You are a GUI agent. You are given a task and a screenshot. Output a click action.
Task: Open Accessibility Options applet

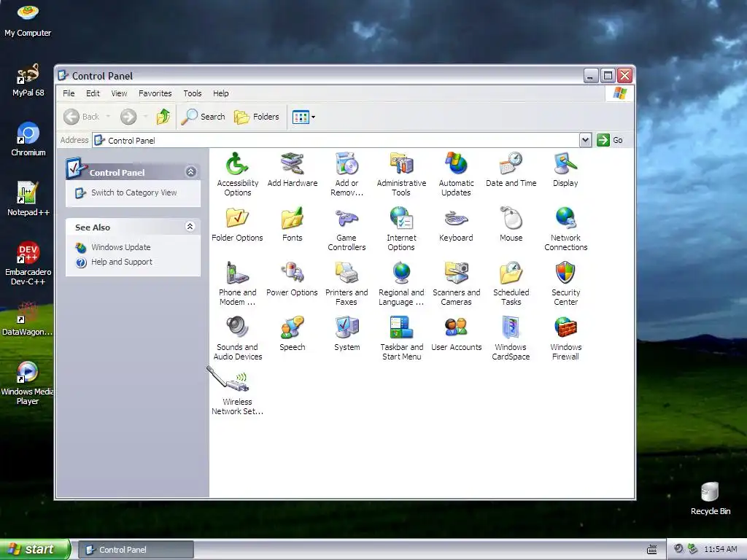(x=237, y=174)
